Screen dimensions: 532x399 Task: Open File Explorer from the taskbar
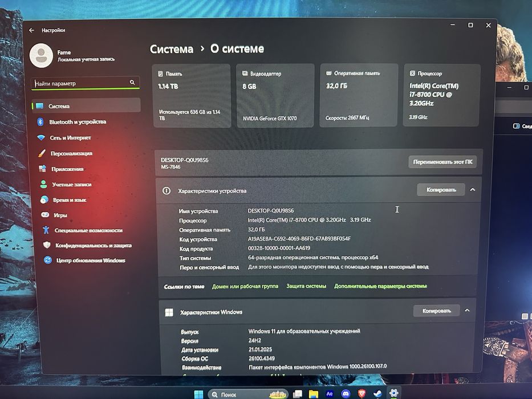point(314,394)
